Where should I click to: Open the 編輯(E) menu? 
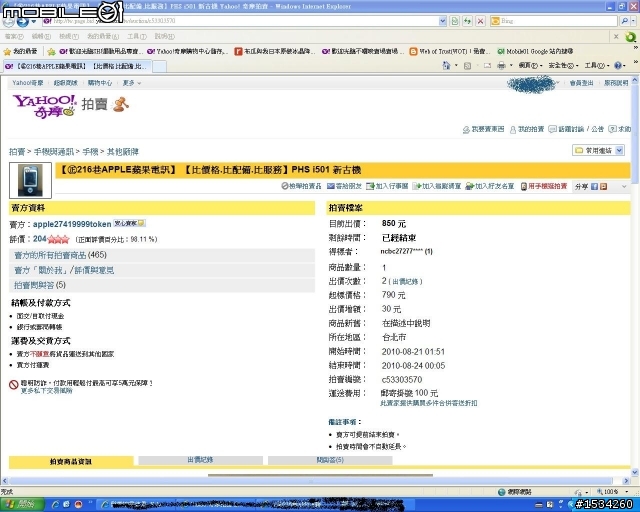[x=41, y=36]
